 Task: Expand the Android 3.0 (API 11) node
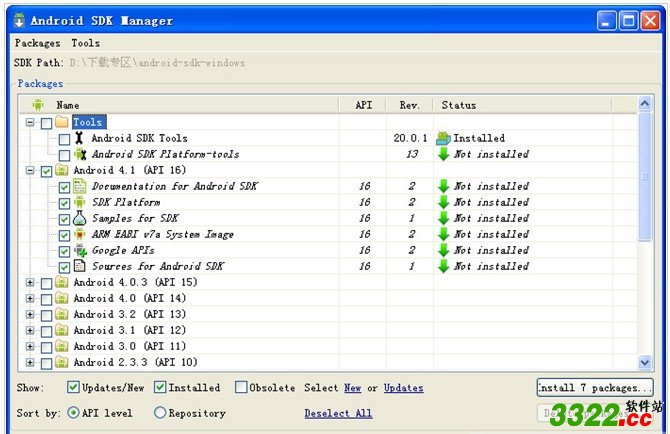[x=29, y=346]
